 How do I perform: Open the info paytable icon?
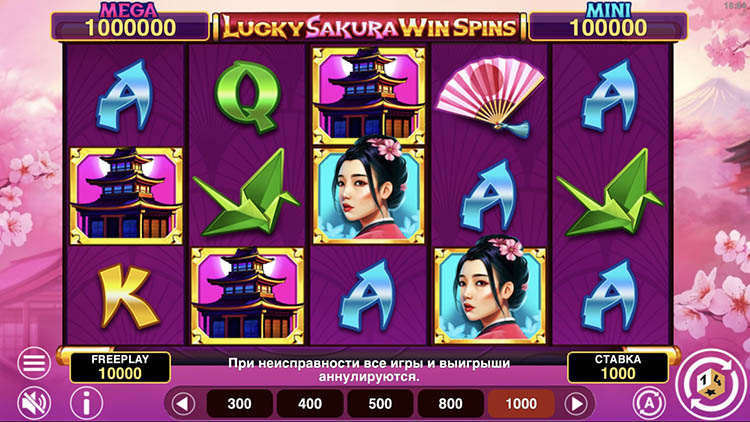point(87,403)
